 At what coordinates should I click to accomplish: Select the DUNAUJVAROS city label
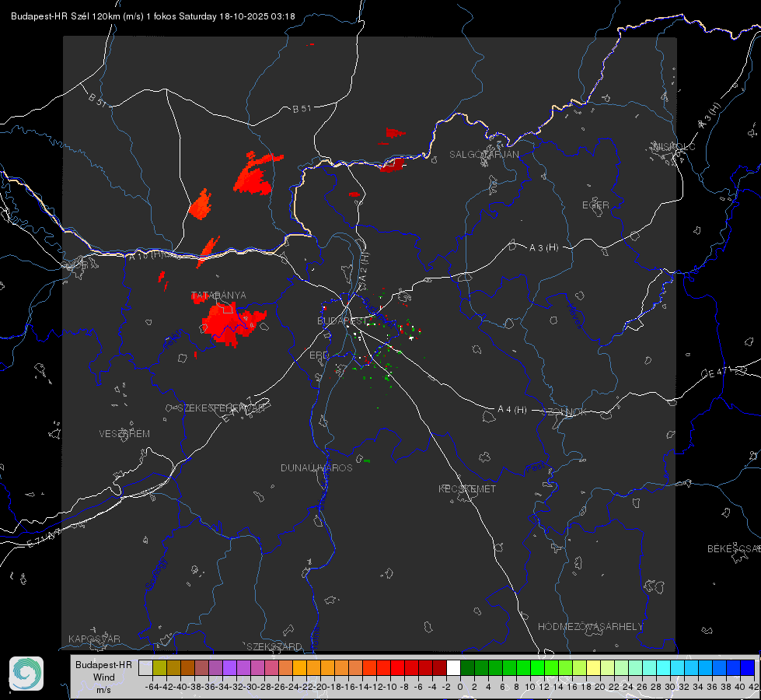316,467
